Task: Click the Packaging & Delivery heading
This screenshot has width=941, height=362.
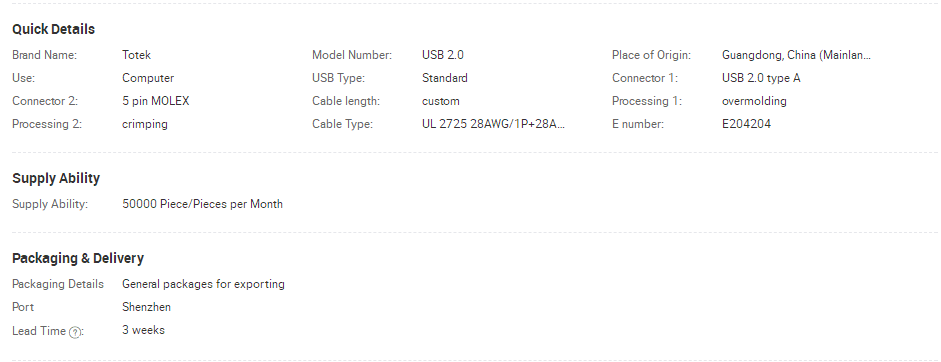Action: point(78,258)
